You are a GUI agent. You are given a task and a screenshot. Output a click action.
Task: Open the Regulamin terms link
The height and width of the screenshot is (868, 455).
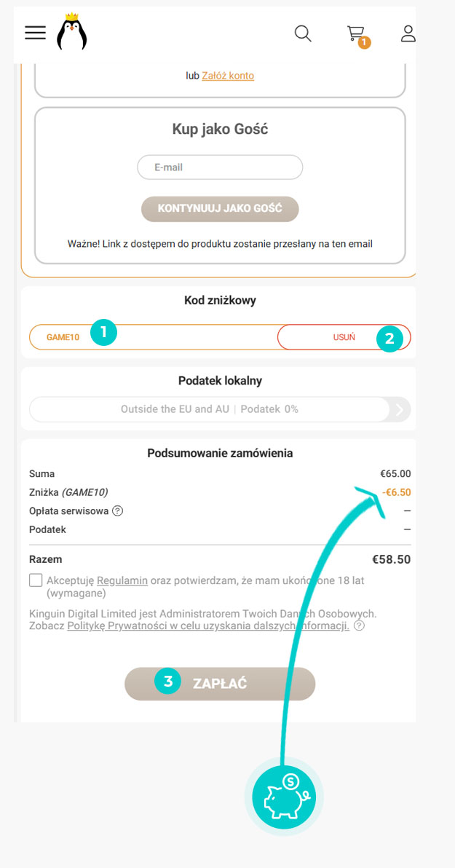122,580
